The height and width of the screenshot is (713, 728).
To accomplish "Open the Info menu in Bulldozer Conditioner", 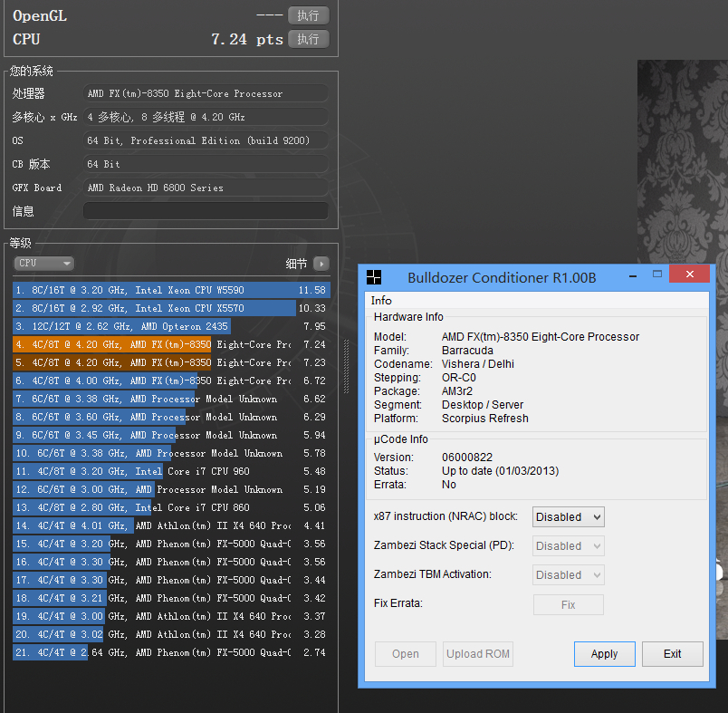I will point(381,301).
